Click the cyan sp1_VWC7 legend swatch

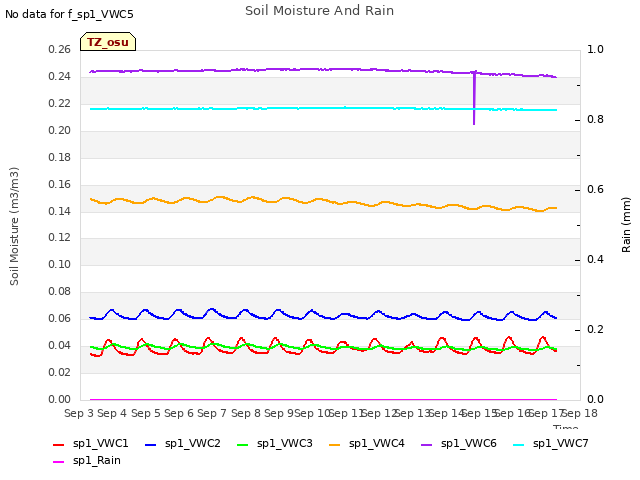point(518,444)
